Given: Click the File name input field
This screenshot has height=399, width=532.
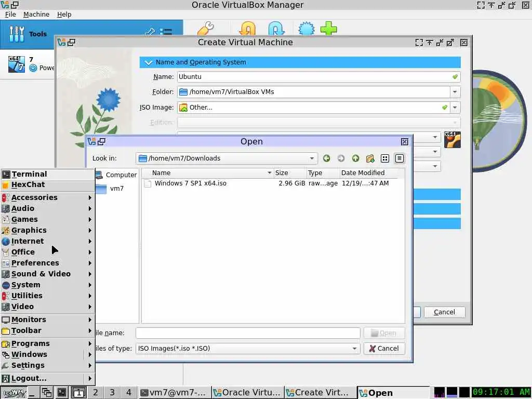Looking at the screenshot, I should point(248,333).
